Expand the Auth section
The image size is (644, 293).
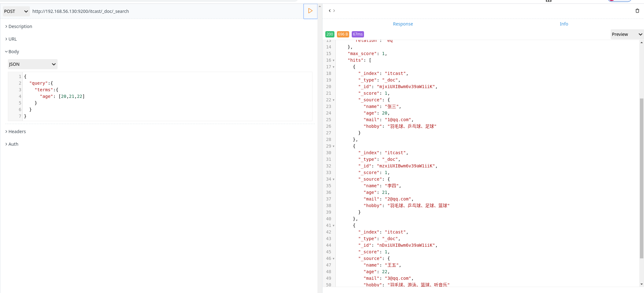tap(13, 144)
